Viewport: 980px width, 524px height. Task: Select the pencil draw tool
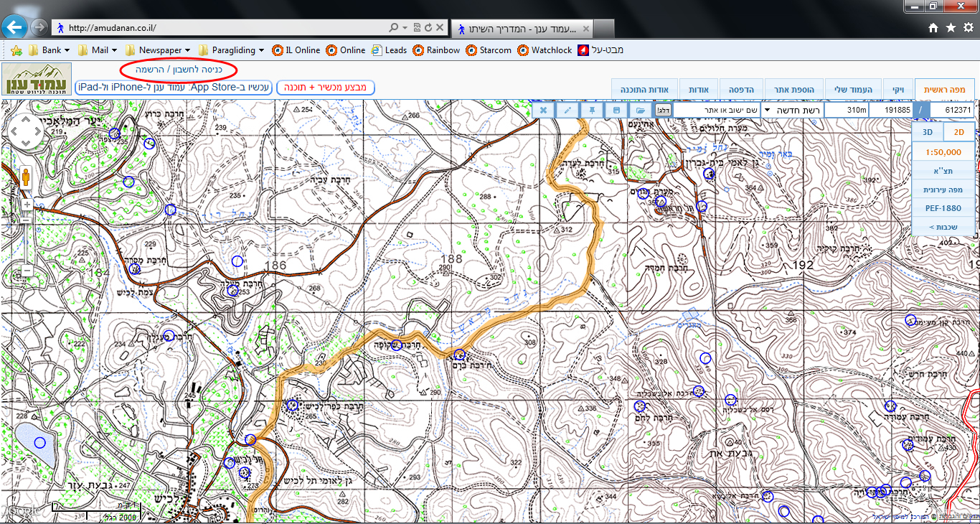coord(567,110)
